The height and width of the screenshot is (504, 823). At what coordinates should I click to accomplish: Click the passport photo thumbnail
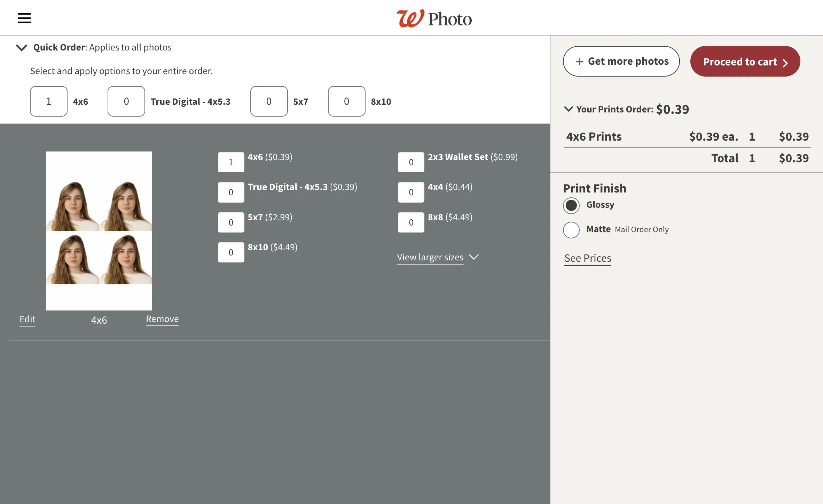pos(99,231)
